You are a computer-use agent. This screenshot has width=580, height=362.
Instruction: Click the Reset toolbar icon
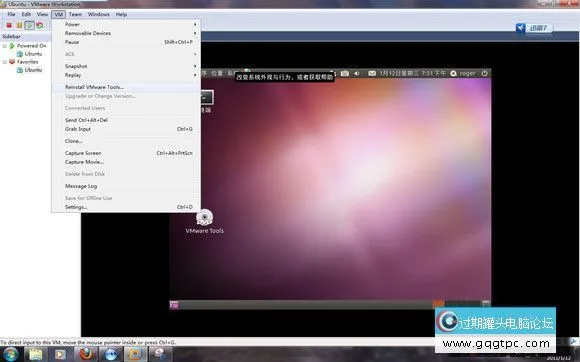click(x=40, y=25)
